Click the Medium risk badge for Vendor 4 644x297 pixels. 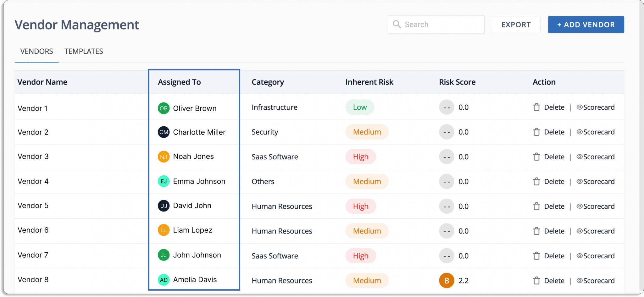click(367, 181)
